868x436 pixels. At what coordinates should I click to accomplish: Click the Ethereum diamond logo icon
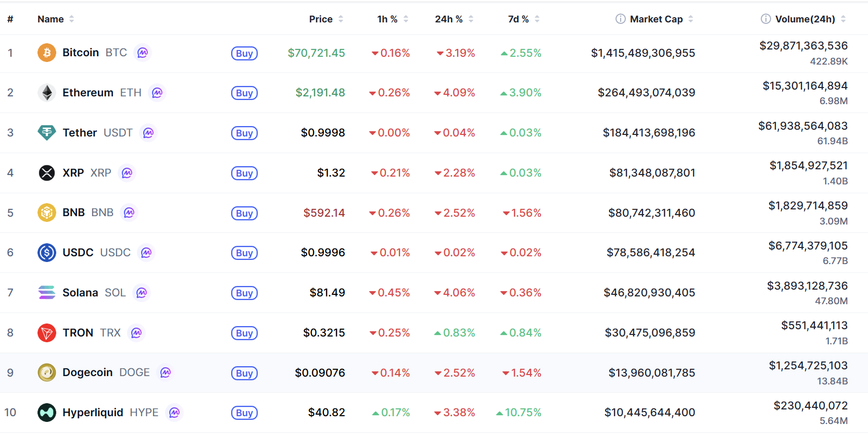click(47, 93)
